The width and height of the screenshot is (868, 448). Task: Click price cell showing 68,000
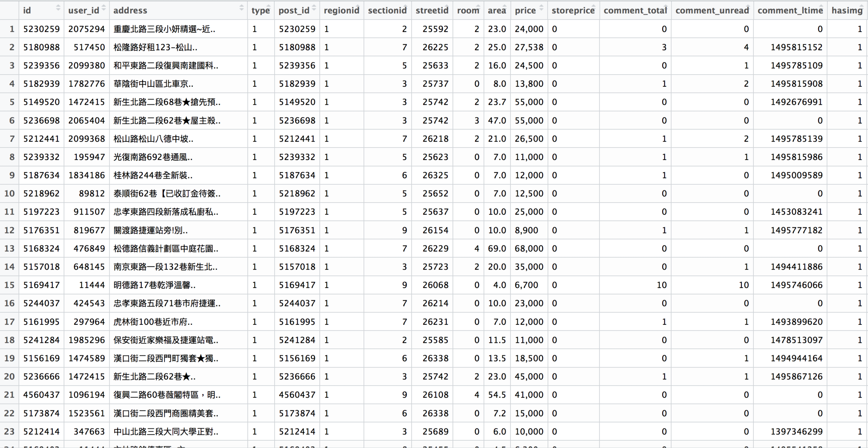[529, 248]
